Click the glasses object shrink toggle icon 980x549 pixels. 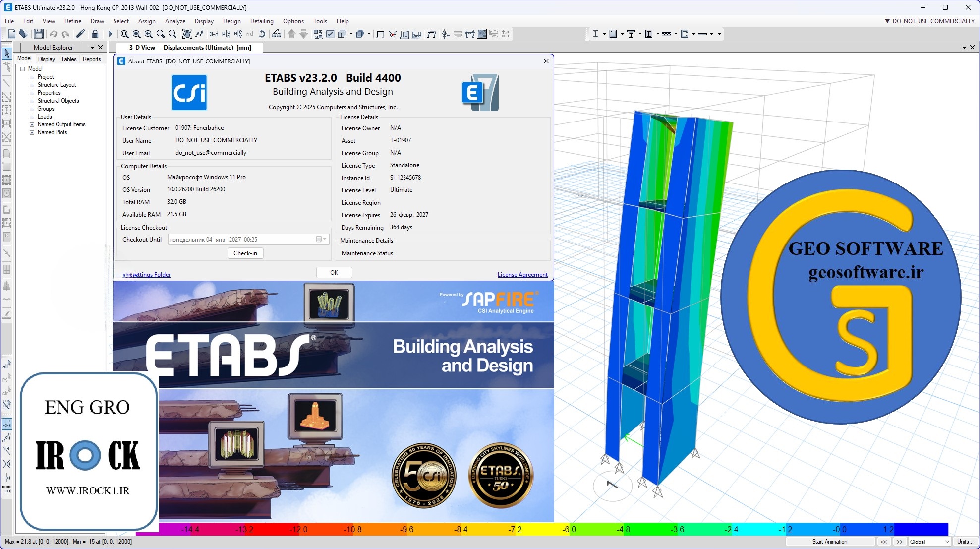click(x=277, y=34)
